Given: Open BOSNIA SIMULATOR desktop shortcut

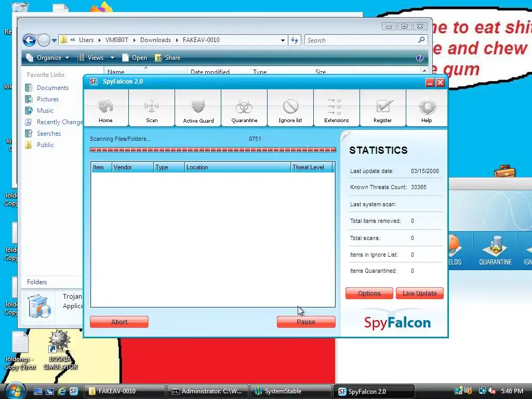Looking at the screenshot, I should tap(60, 351).
